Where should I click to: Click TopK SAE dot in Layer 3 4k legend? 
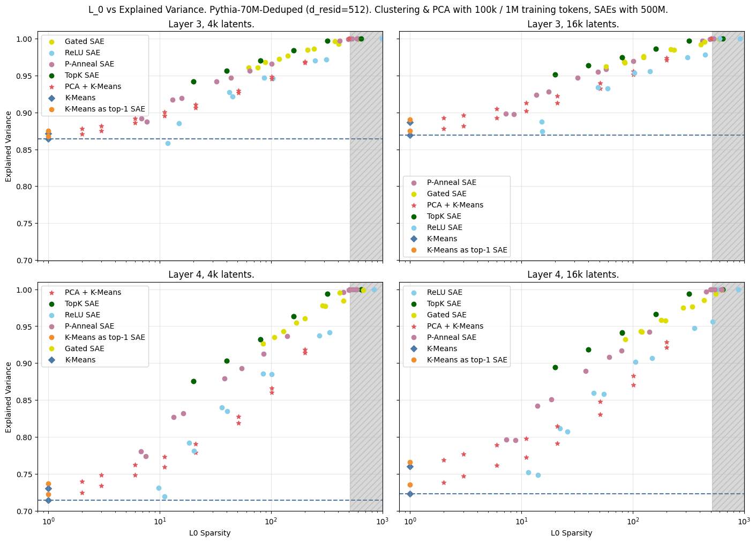[51, 76]
